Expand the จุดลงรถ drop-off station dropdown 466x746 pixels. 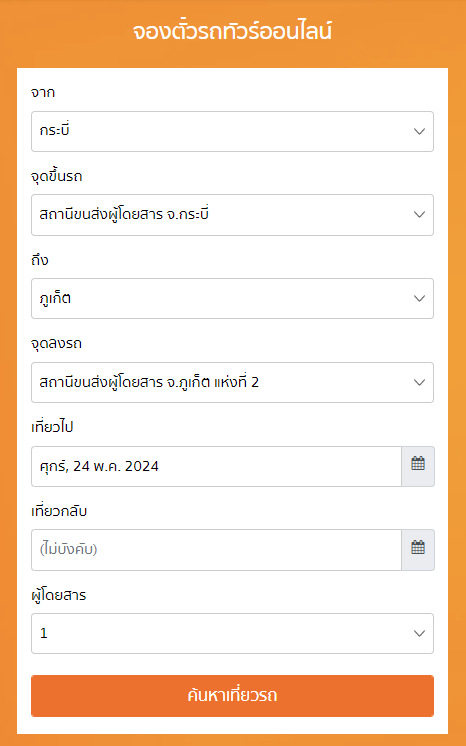pyautogui.click(x=232, y=383)
